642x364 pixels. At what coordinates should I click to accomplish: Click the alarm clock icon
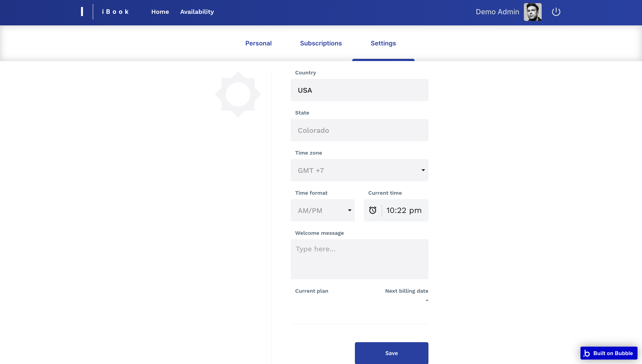372,210
